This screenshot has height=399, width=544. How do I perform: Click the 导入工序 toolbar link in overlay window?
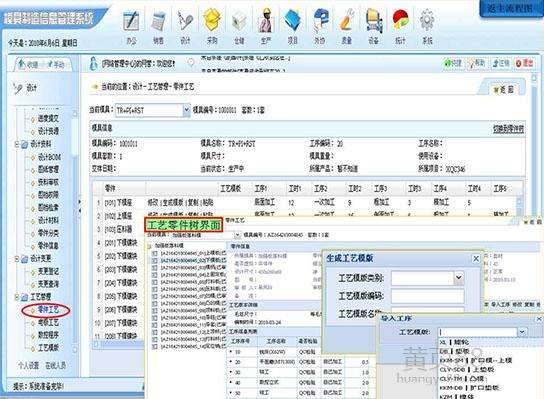[x=500, y=305]
